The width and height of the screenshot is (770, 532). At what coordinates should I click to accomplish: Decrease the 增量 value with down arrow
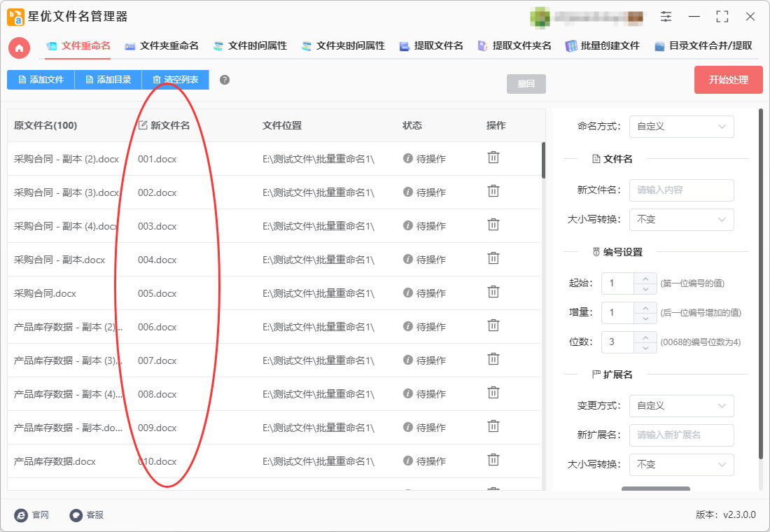pos(645,318)
